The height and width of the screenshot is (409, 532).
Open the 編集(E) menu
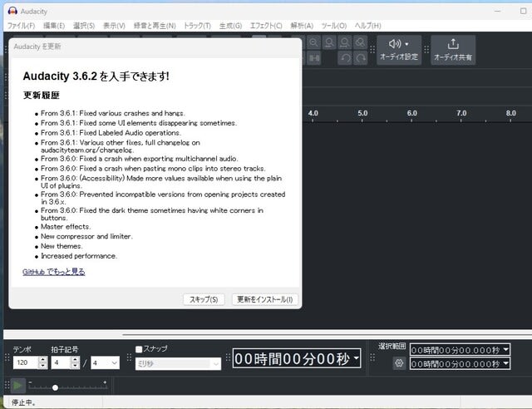(54, 26)
